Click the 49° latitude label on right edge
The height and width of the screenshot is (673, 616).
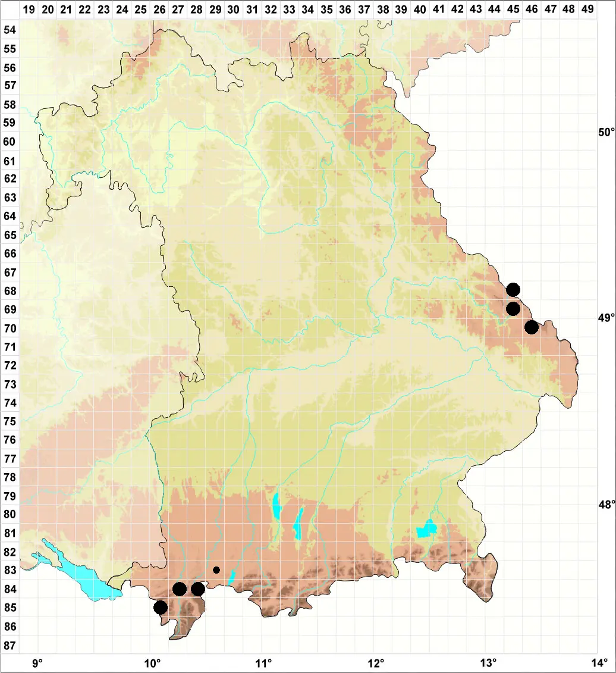pyautogui.click(x=606, y=318)
